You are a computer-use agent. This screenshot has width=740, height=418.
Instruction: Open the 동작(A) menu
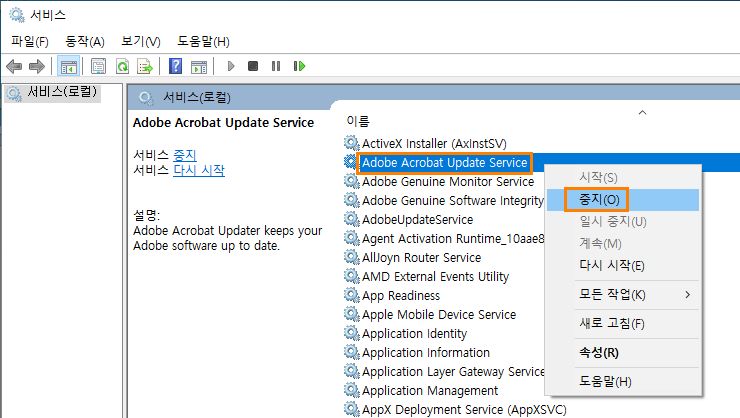pyautogui.click(x=84, y=42)
